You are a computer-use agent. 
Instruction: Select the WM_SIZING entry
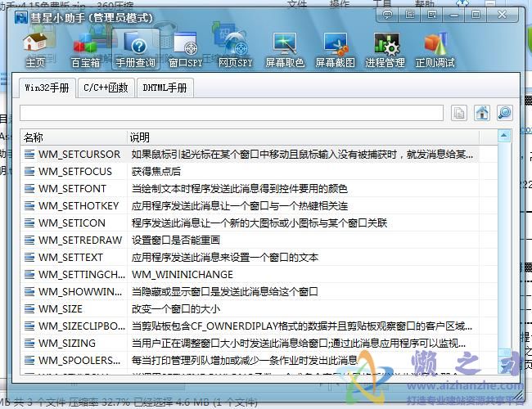coord(67,344)
